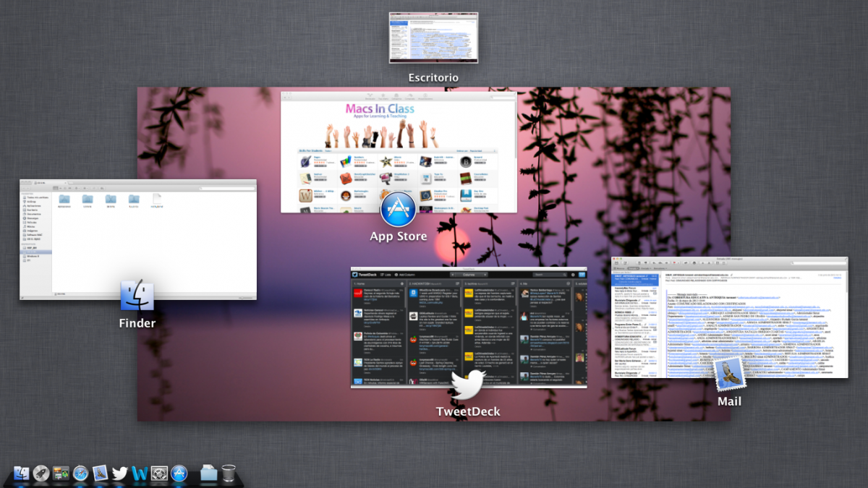The height and width of the screenshot is (488, 868).
Task: Switch to the Escritorio desktop thumbnail
Action: pos(433,38)
